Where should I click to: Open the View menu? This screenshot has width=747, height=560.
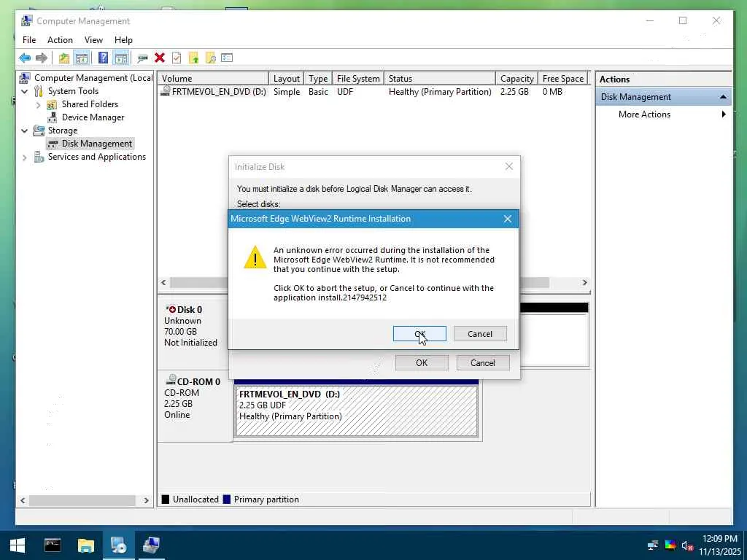[93, 40]
